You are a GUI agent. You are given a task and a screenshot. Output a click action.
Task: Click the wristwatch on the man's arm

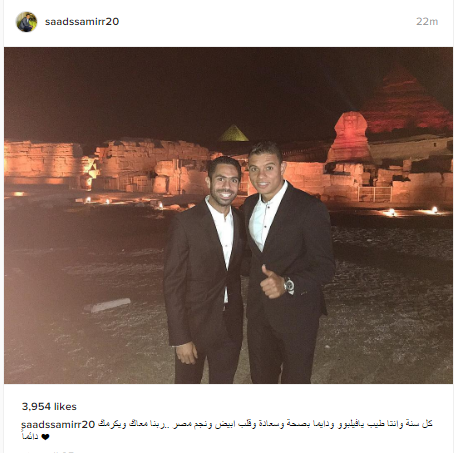coord(289,285)
